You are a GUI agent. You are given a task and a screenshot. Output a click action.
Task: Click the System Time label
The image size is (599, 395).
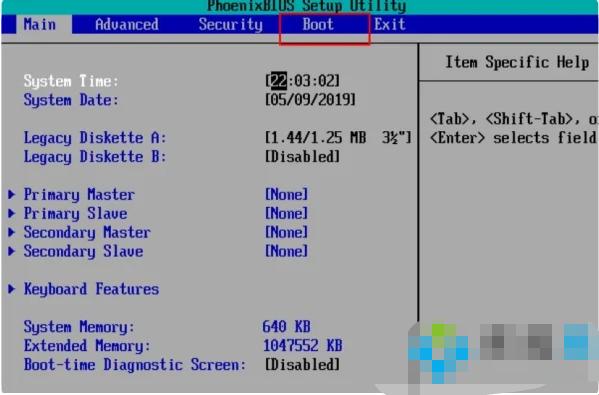[x=71, y=81]
